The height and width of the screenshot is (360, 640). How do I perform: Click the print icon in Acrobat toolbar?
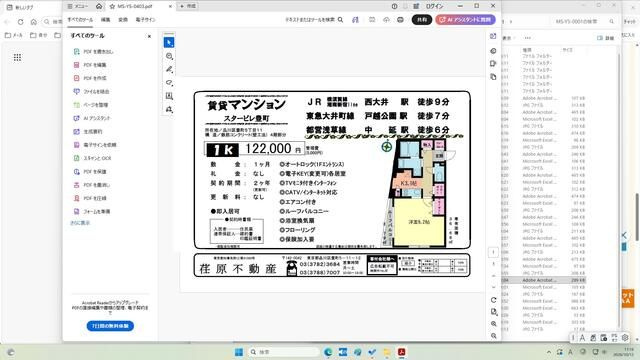pyautogui.click(x=400, y=20)
